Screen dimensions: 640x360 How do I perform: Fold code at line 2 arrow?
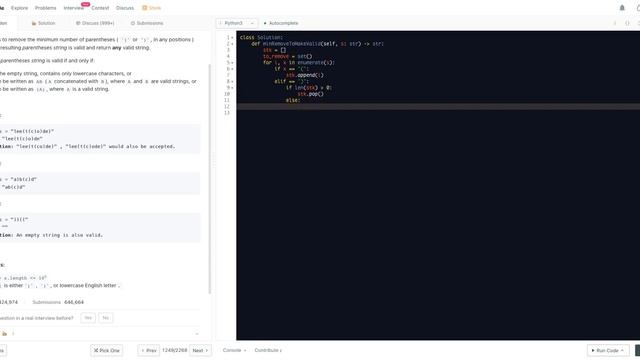[232, 44]
